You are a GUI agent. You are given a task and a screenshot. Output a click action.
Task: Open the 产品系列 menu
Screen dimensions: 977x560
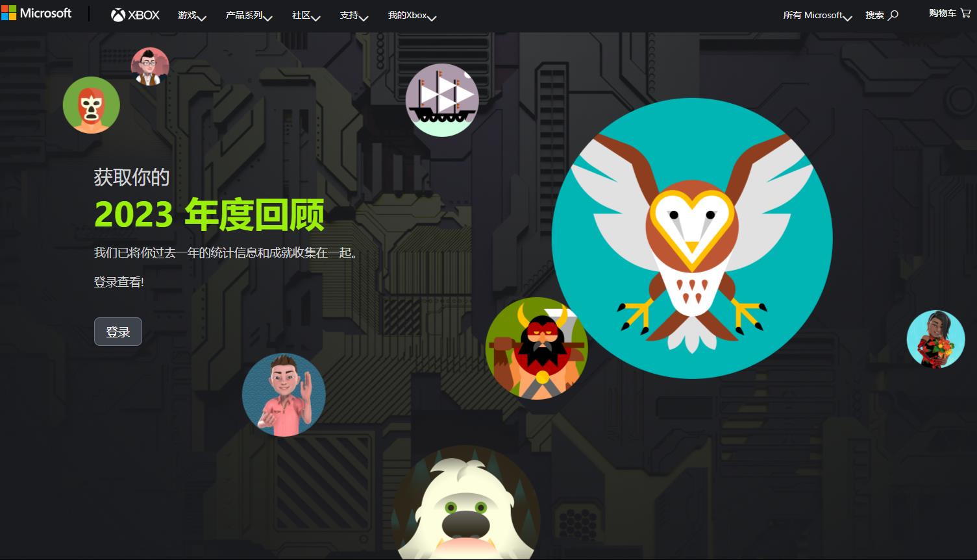(249, 15)
